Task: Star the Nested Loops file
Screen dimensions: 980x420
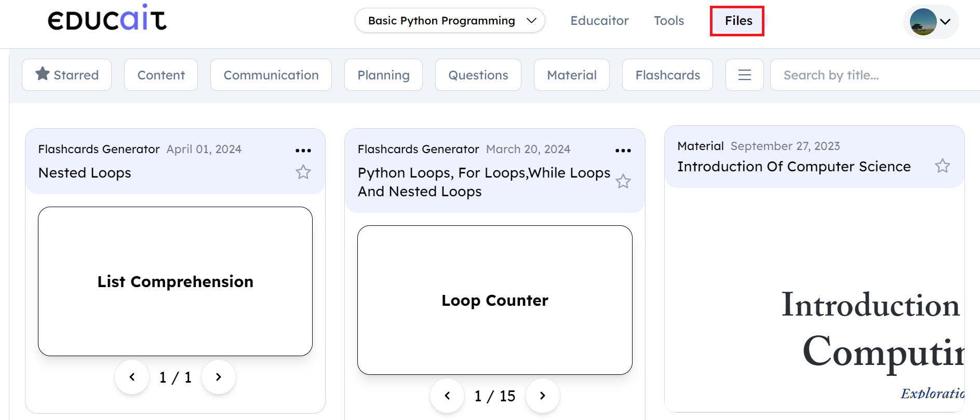Action: pyautogui.click(x=303, y=172)
